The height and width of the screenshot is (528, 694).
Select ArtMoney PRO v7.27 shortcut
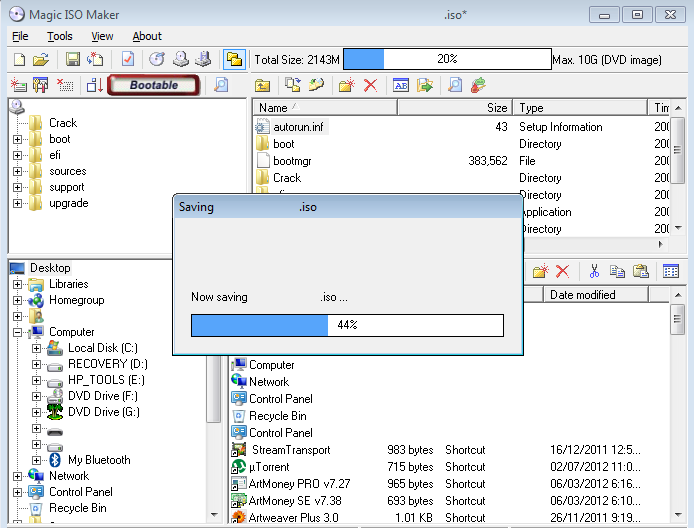click(x=299, y=484)
